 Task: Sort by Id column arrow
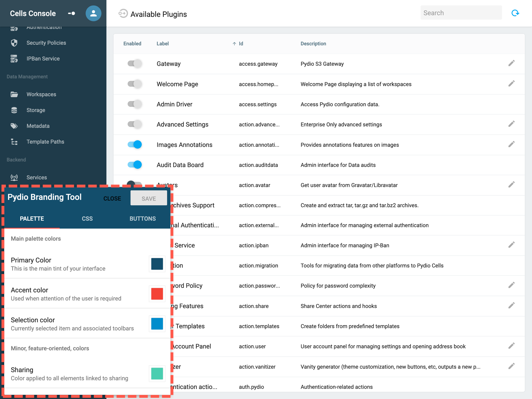[234, 44]
